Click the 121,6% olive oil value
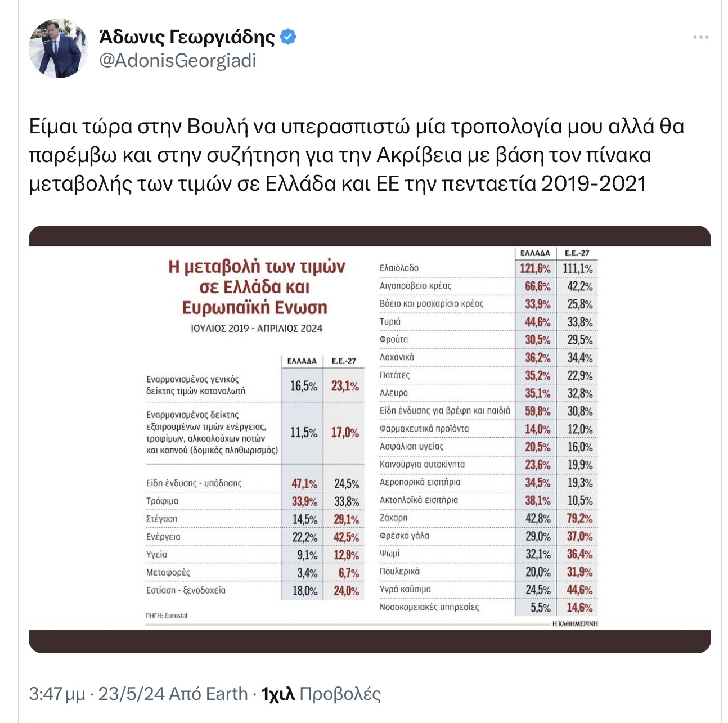 pyautogui.click(x=535, y=268)
